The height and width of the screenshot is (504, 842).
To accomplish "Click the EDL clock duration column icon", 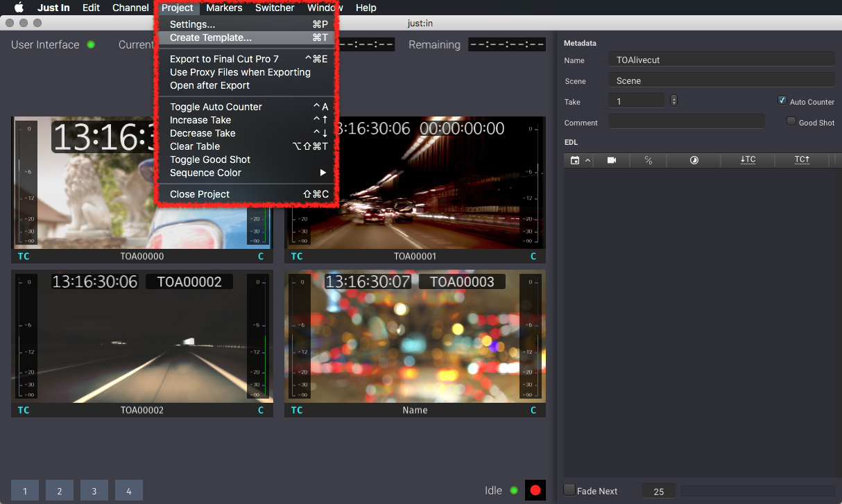I will click(694, 160).
